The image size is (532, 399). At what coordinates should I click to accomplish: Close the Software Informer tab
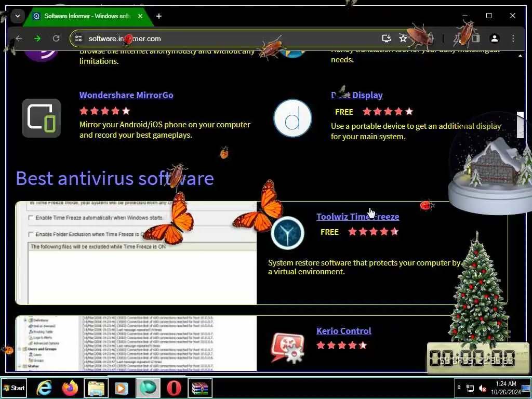pos(140,16)
